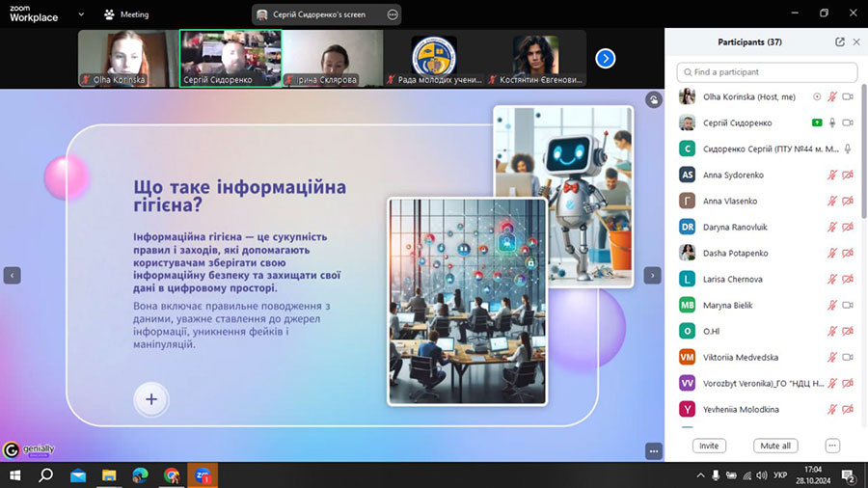Open Windows Start menu
The image size is (868, 488).
click(x=14, y=475)
